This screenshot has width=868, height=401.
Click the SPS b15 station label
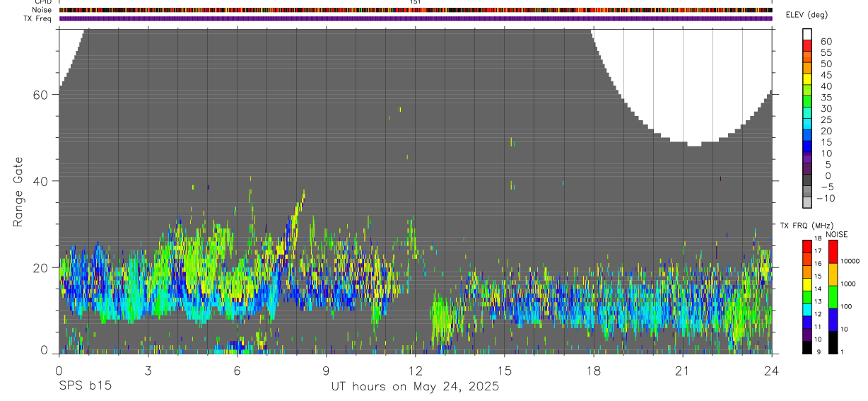[x=85, y=387]
